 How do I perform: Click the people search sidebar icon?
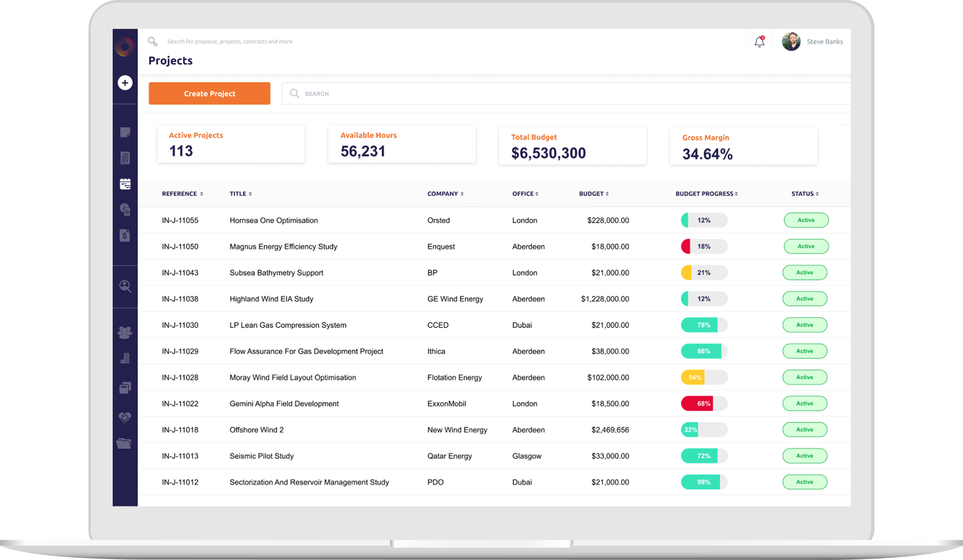tap(125, 287)
